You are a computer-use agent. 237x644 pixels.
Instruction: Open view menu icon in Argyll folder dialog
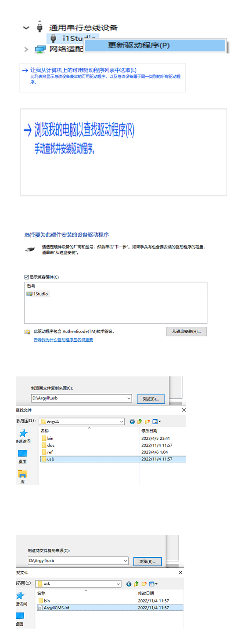pos(156,421)
